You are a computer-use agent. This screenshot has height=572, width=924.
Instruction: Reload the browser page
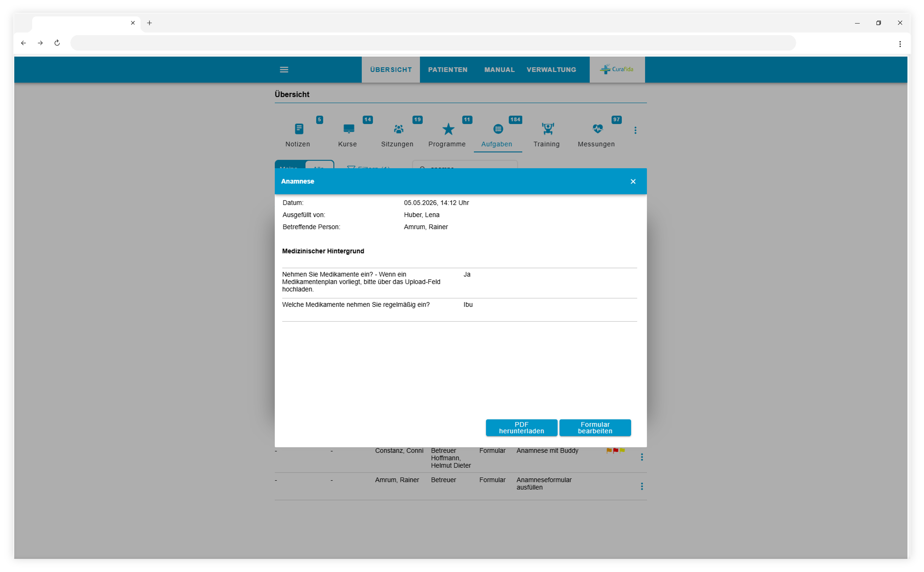[x=57, y=43]
